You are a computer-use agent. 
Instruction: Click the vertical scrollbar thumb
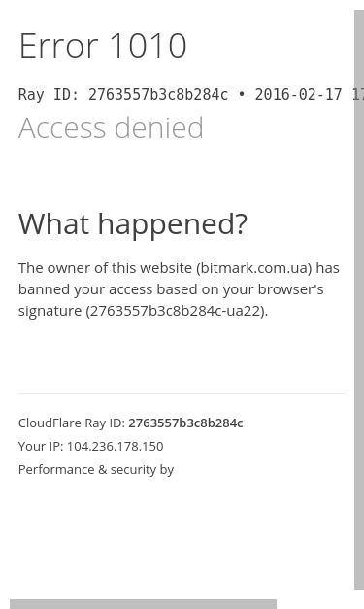[x=359, y=299]
